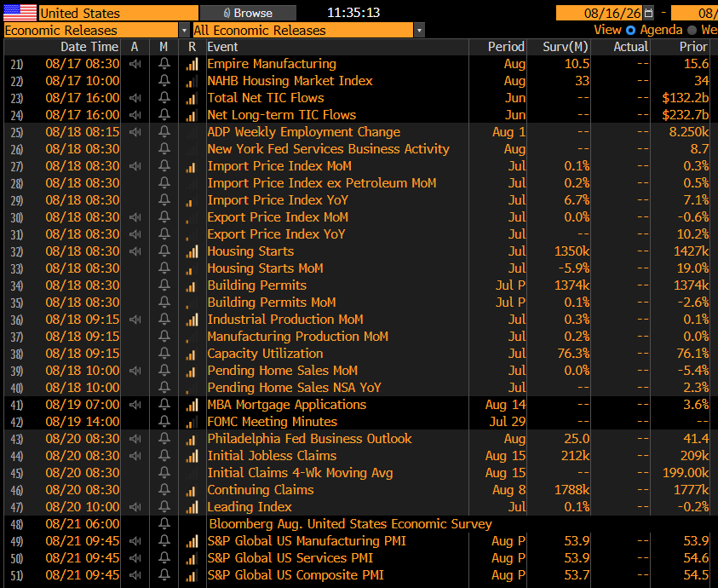
Task: Click the Browse button
Action: pos(248,13)
